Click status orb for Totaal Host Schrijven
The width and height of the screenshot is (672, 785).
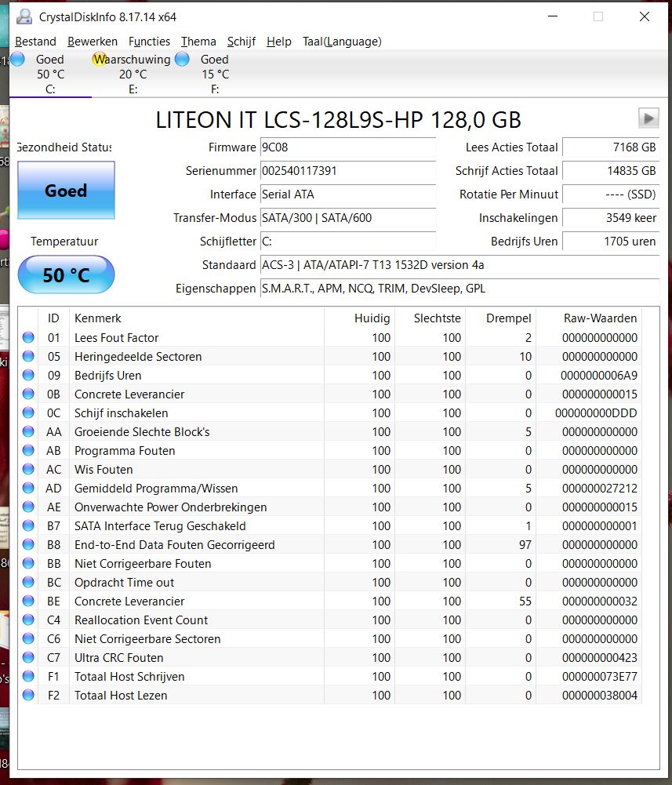[28, 676]
